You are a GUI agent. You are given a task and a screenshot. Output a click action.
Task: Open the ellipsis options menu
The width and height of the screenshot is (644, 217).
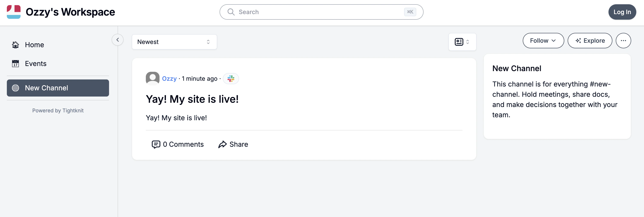pos(623,40)
